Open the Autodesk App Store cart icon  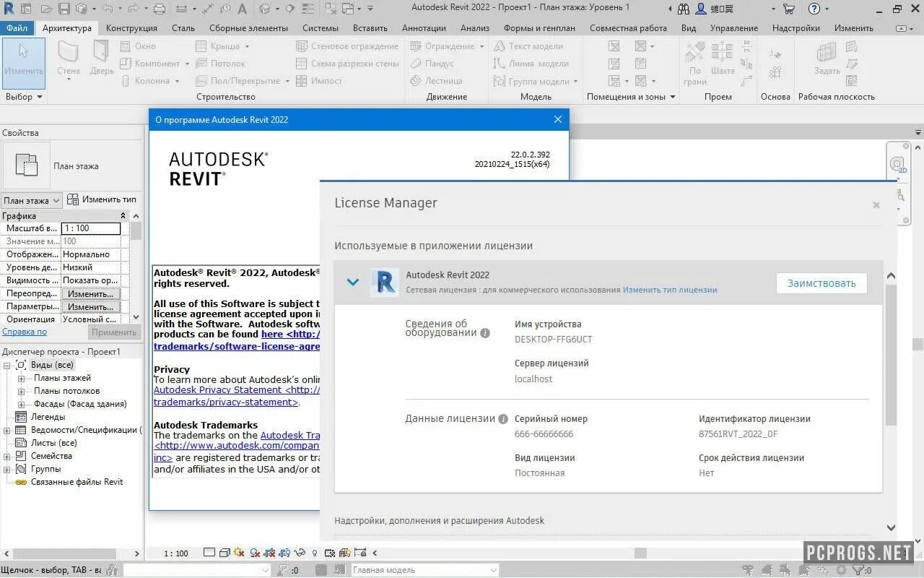[788, 9]
